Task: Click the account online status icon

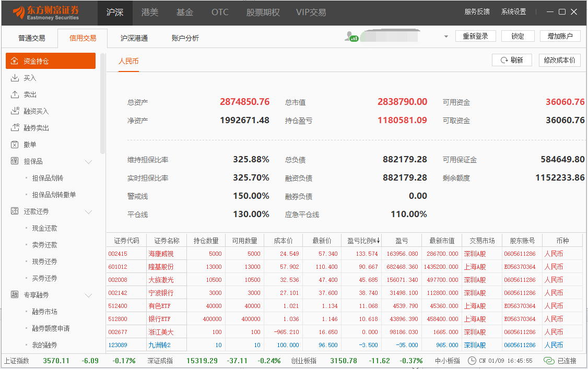Action: click(x=352, y=37)
